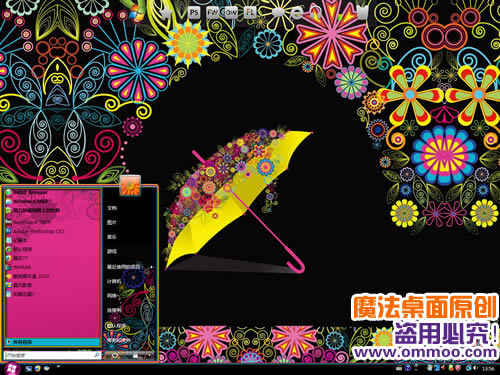The height and width of the screenshot is (375, 500).
Task: Open Fireworks via the FW dock icon
Action: 212,13
